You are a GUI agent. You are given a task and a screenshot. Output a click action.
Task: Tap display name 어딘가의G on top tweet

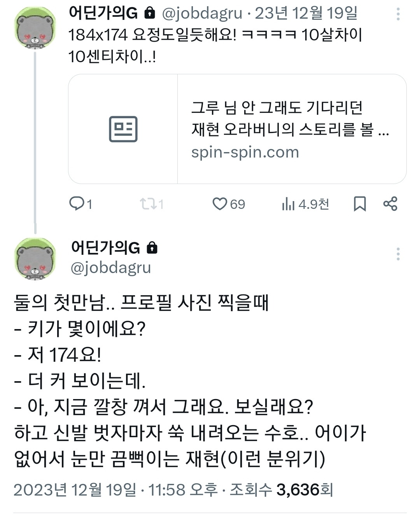point(103,13)
